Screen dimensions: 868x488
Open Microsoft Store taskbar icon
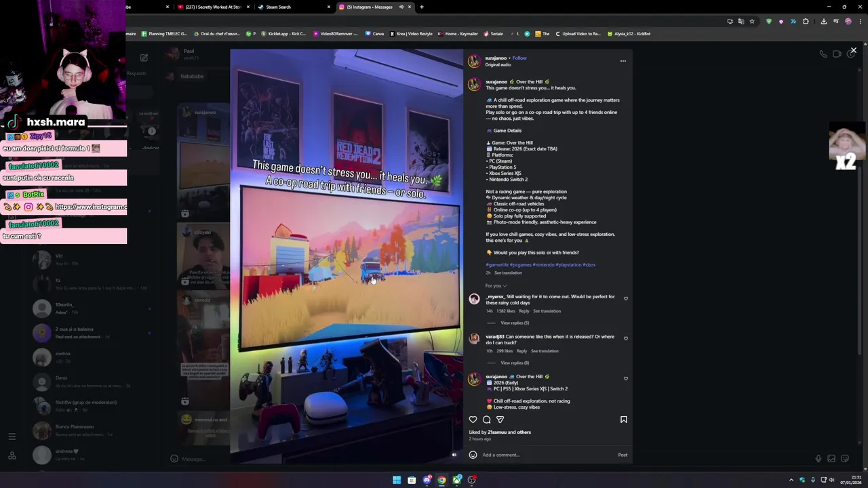[x=412, y=480]
